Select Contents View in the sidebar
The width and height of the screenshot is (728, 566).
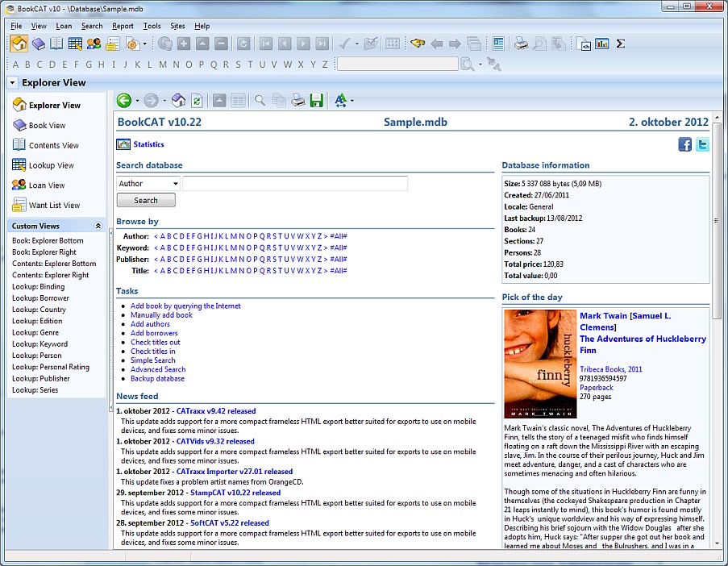click(45, 145)
